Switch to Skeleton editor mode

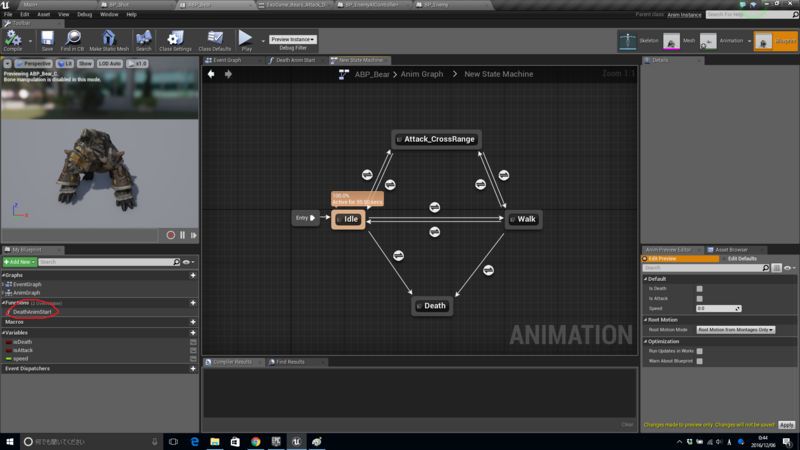pos(638,41)
